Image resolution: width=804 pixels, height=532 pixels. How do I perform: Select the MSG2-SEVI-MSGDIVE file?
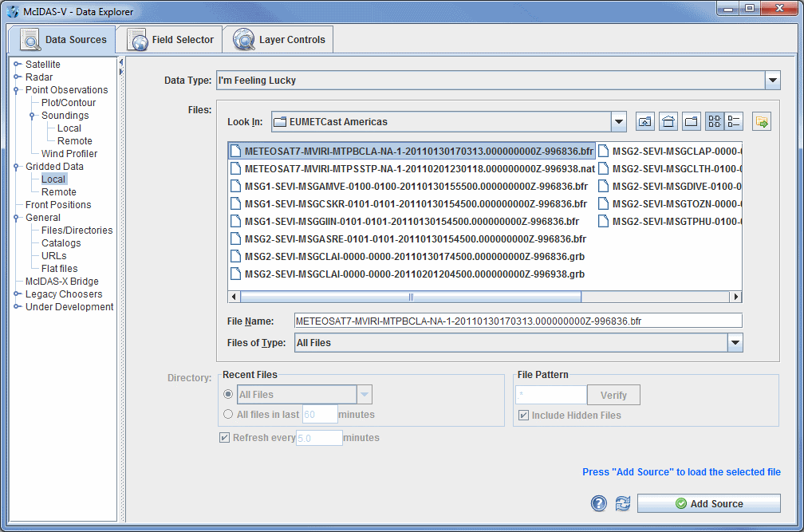point(670,186)
